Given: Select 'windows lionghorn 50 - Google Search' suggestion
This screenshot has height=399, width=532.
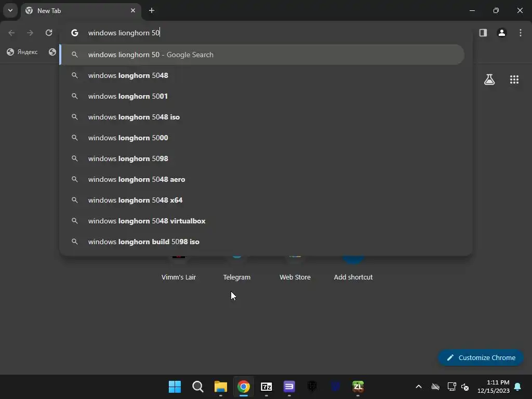Looking at the screenshot, I should point(262,55).
